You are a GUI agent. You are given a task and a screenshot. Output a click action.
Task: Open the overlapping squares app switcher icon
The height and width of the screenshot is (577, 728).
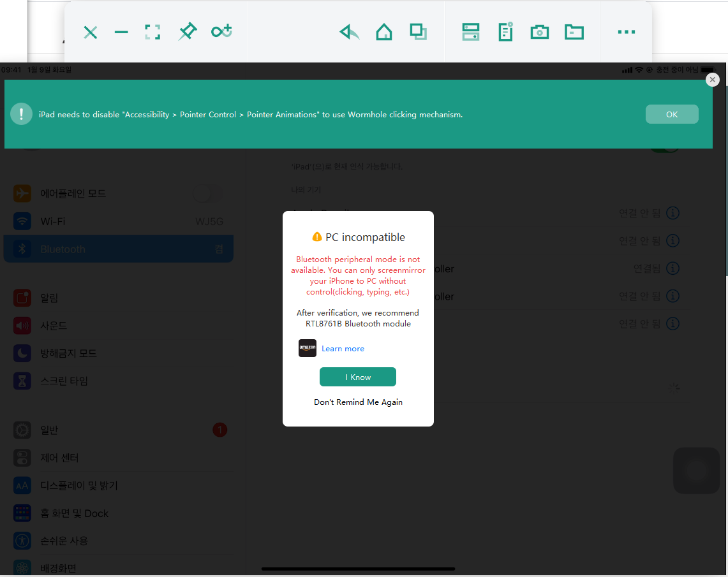pyautogui.click(x=419, y=32)
